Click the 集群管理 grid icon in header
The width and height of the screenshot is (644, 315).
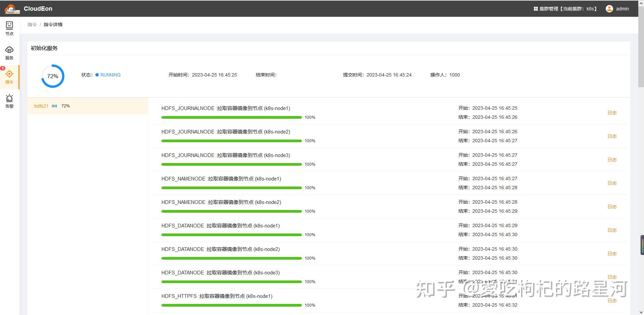click(536, 8)
